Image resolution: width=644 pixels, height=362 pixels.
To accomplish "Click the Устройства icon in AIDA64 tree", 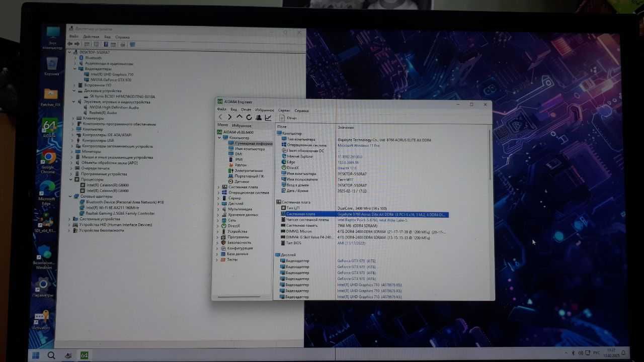I will pos(224,232).
